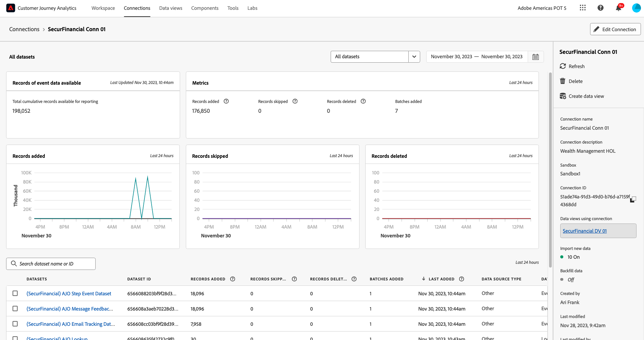Open the SecurFinancial DV 01 link

click(585, 231)
